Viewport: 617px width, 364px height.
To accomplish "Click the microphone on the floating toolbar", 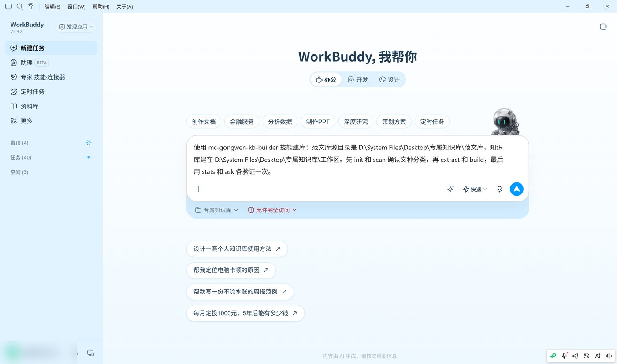I will point(565,356).
